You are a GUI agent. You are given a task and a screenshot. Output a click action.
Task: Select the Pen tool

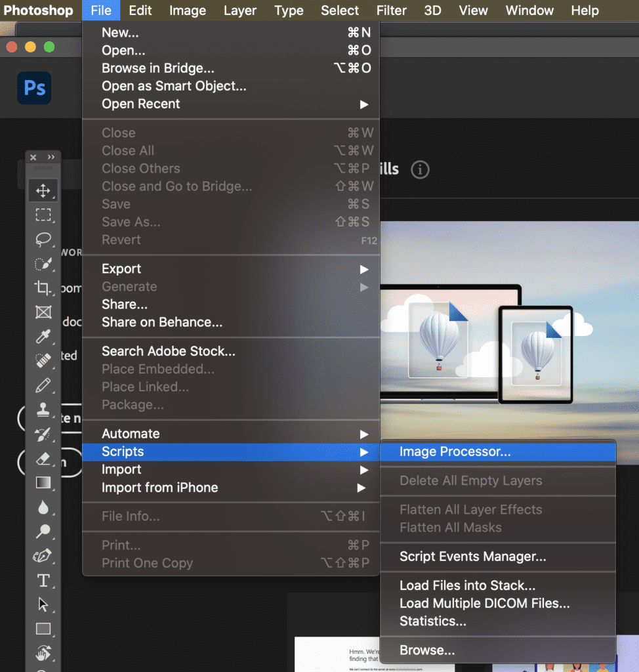click(43, 556)
